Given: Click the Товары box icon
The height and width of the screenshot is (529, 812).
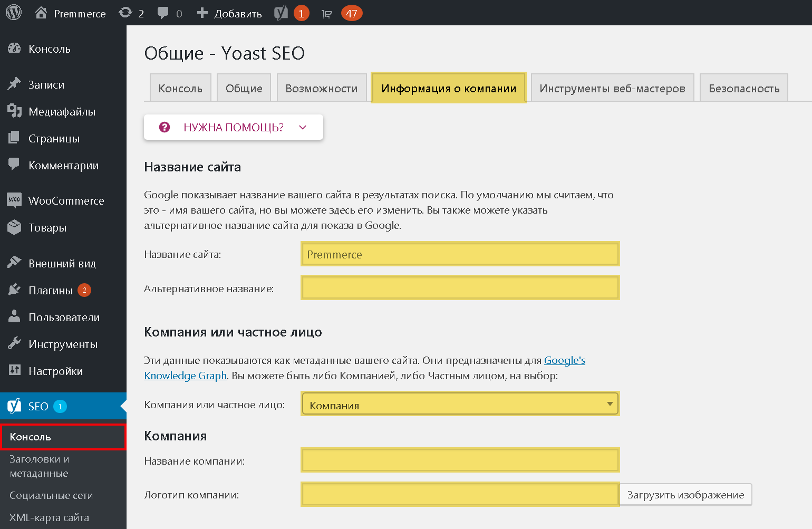Looking at the screenshot, I should pyautogui.click(x=14, y=227).
